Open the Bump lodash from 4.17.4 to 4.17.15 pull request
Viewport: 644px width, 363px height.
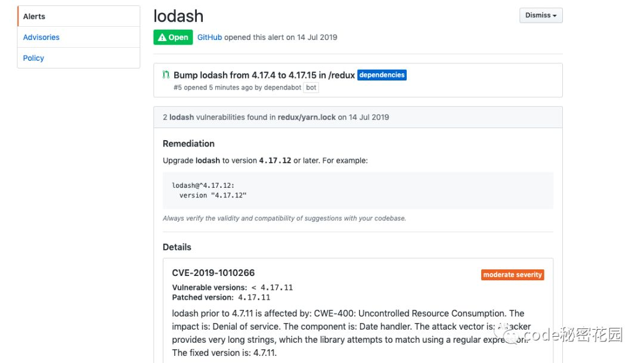pyautogui.click(x=264, y=75)
